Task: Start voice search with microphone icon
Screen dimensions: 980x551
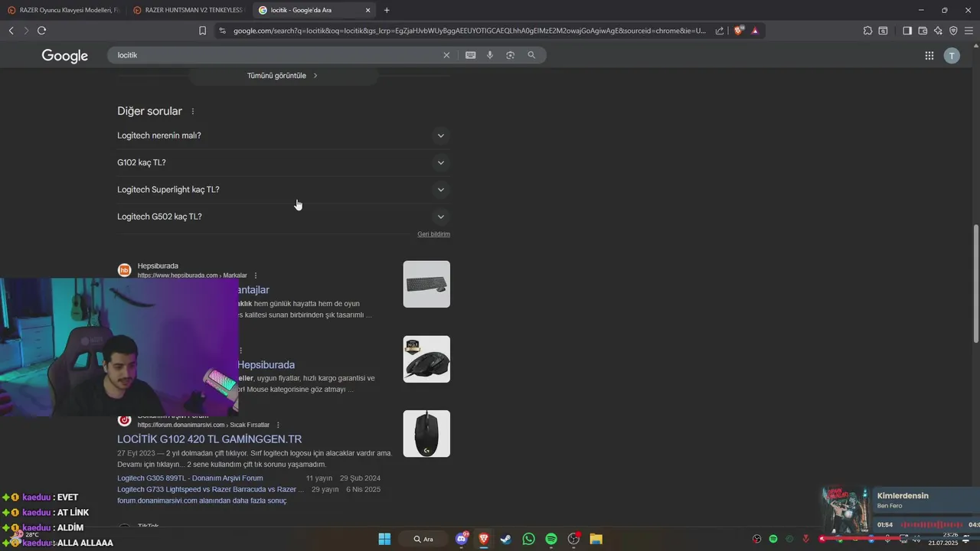Action: click(490, 55)
